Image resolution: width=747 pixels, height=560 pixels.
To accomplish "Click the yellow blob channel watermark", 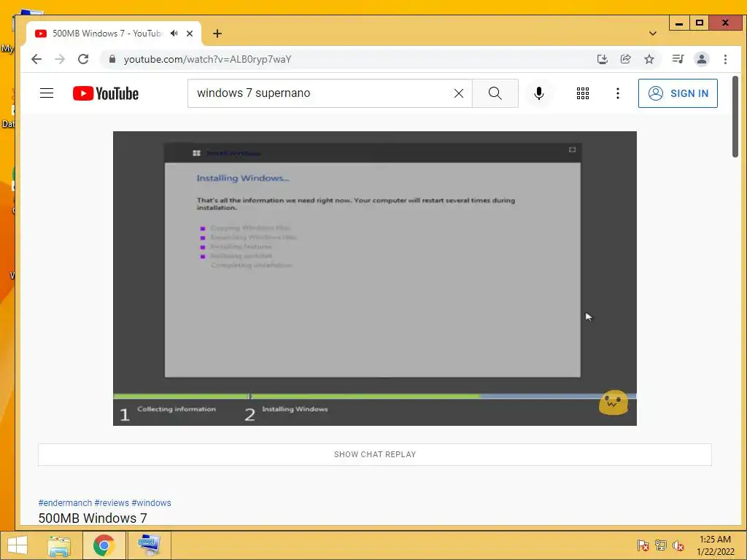I will (x=613, y=402).
